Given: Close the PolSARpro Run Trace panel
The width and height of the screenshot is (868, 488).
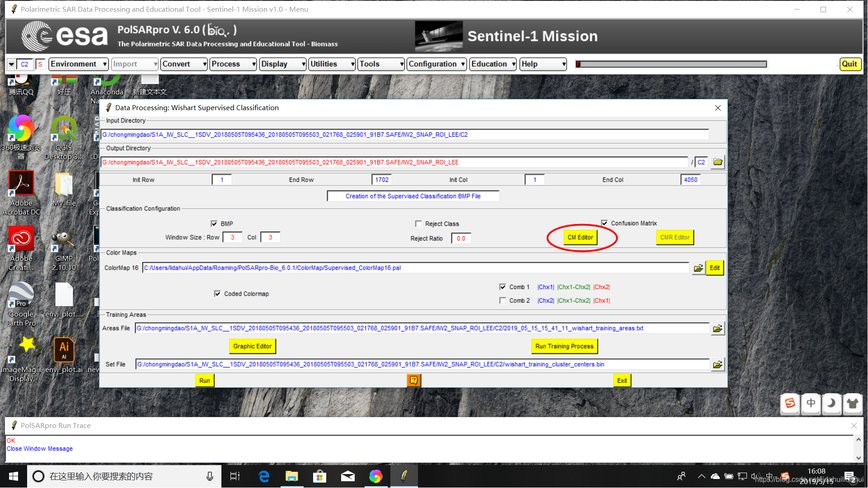Looking at the screenshot, I should [854, 426].
